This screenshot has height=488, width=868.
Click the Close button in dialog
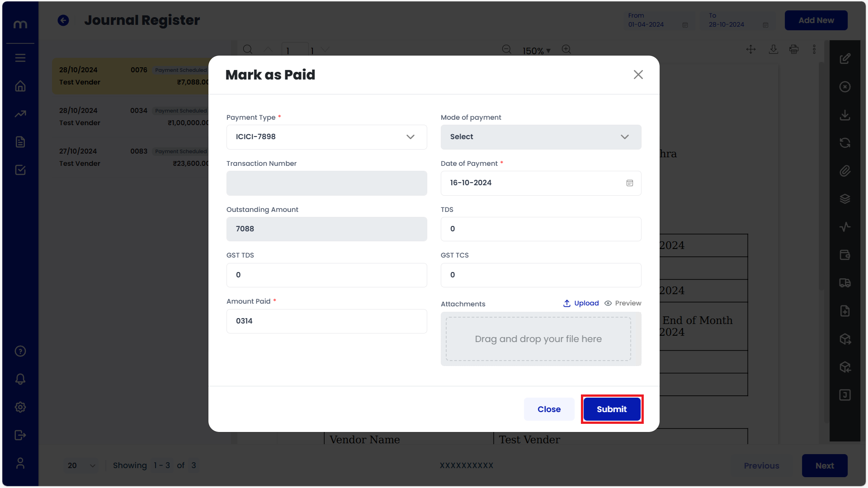[549, 409]
